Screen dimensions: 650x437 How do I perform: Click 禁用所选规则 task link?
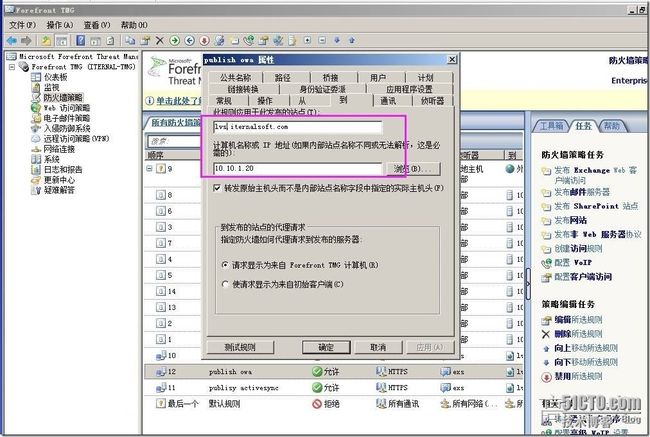point(578,376)
